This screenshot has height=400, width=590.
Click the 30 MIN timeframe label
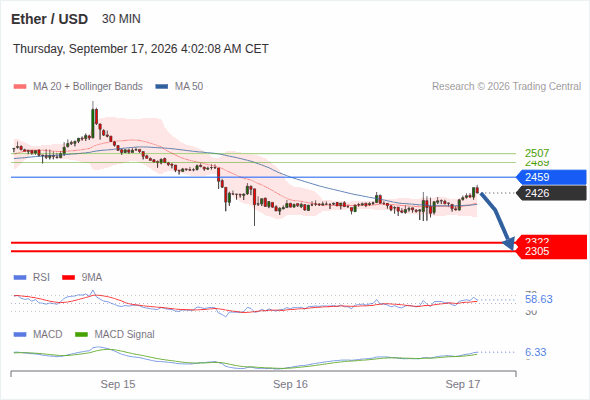click(121, 19)
